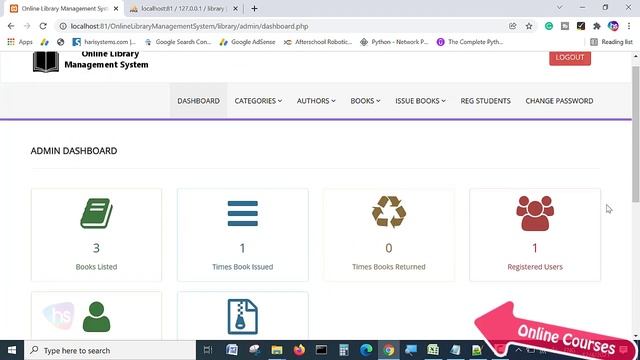Expand the AUTHORS dropdown menu
The width and height of the screenshot is (640, 360).
coord(316,101)
